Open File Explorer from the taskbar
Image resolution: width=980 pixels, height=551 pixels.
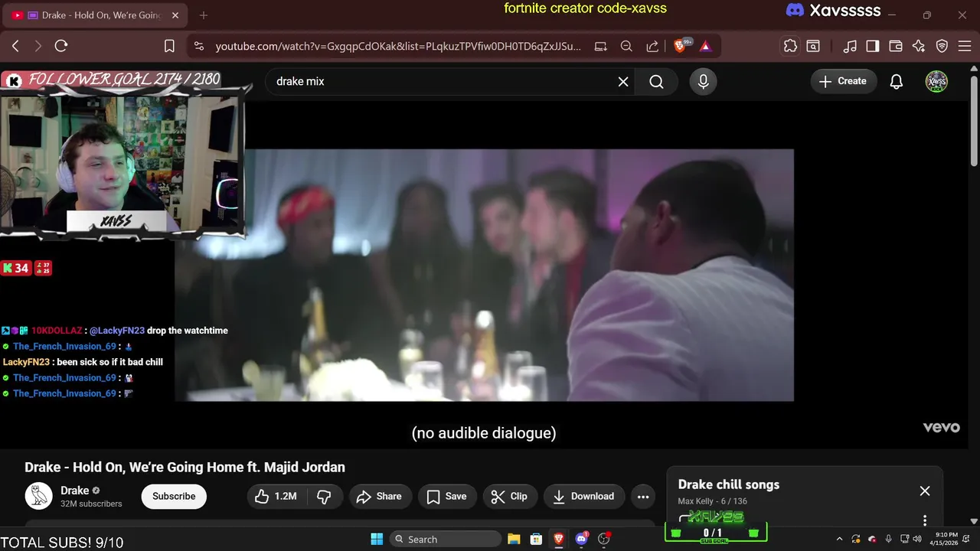[514, 539]
